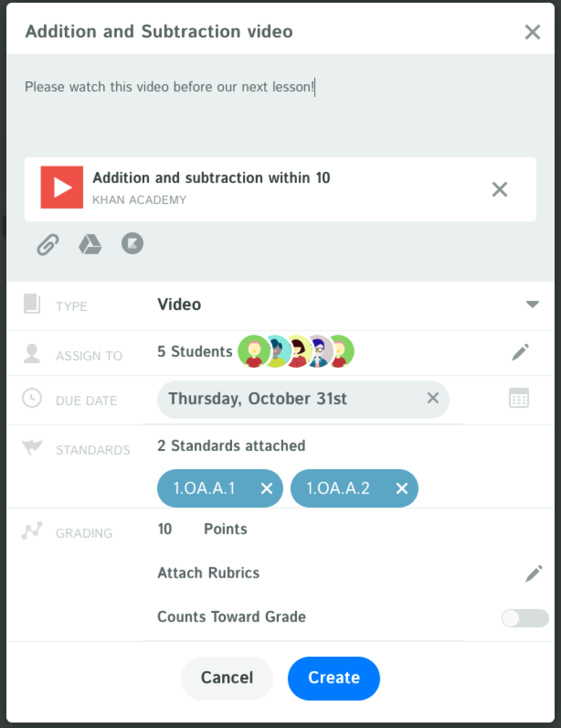561x728 pixels.
Task: Attach a file from Google Drive
Action: (90, 244)
